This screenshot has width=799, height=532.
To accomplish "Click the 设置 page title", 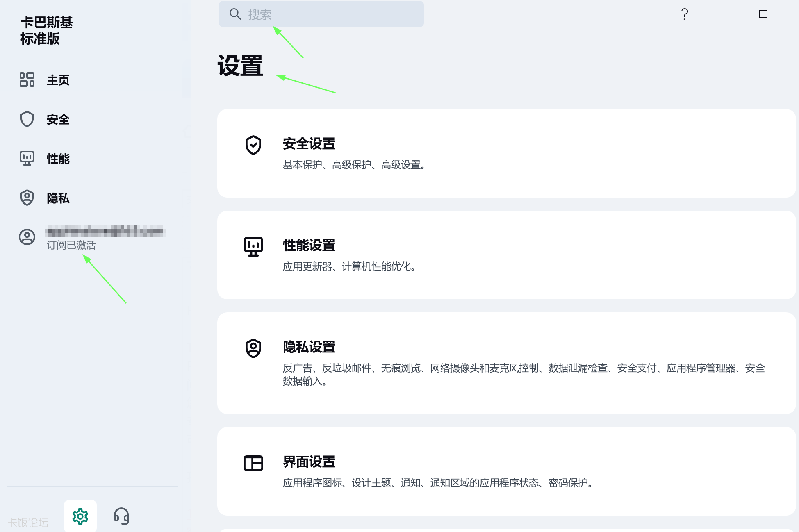I will [x=240, y=66].
